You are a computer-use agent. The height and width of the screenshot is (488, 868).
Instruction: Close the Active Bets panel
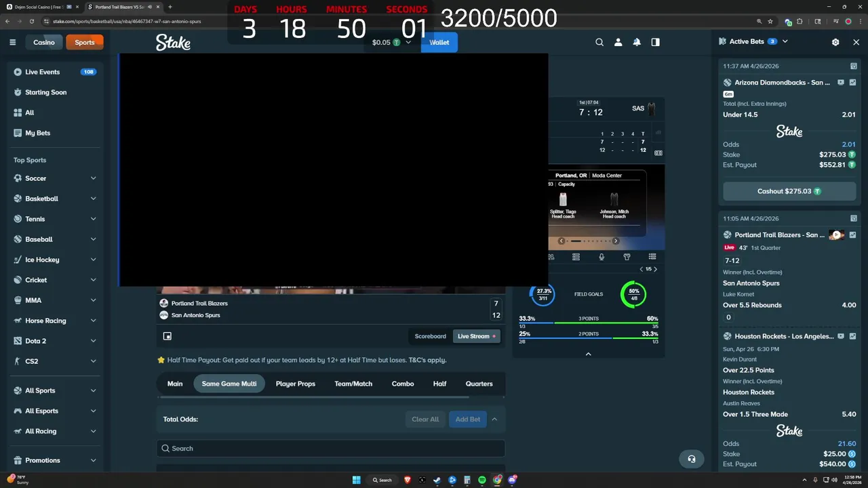point(856,42)
